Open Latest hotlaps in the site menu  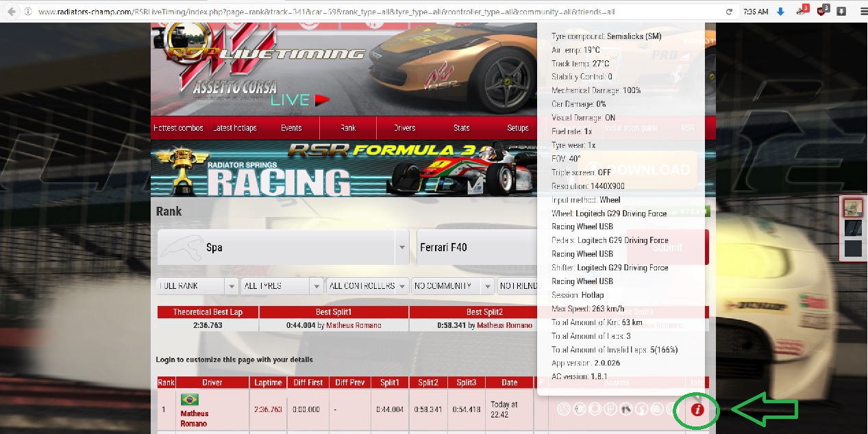pyautogui.click(x=235, y=128)
